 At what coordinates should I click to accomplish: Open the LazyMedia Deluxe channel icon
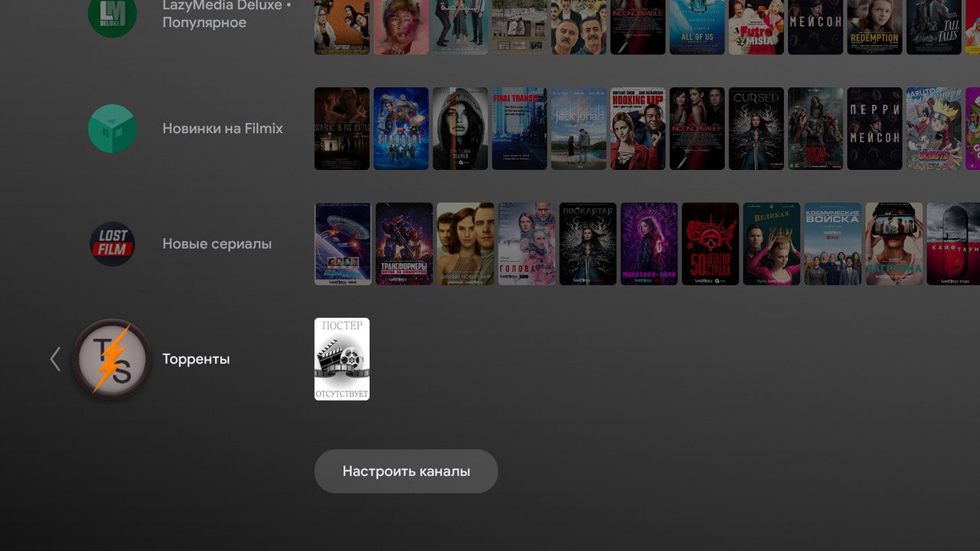[x=113, y=15]
